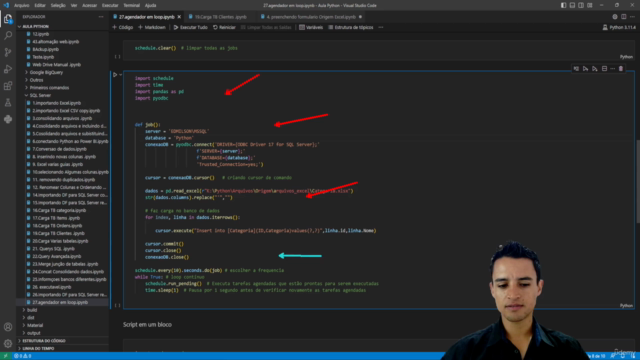This screenshot has width=640, height=360.
Task: Open the Terminal menu
Action: (131, 5)
